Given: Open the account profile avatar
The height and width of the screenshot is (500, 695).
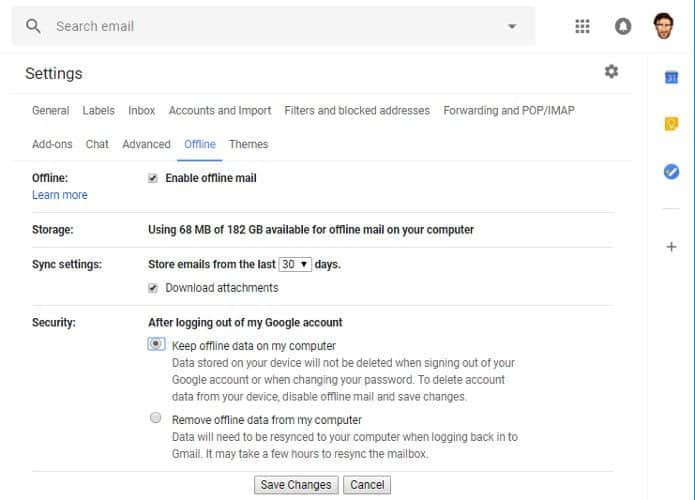Looking at the screenshot, I should 664,26.
